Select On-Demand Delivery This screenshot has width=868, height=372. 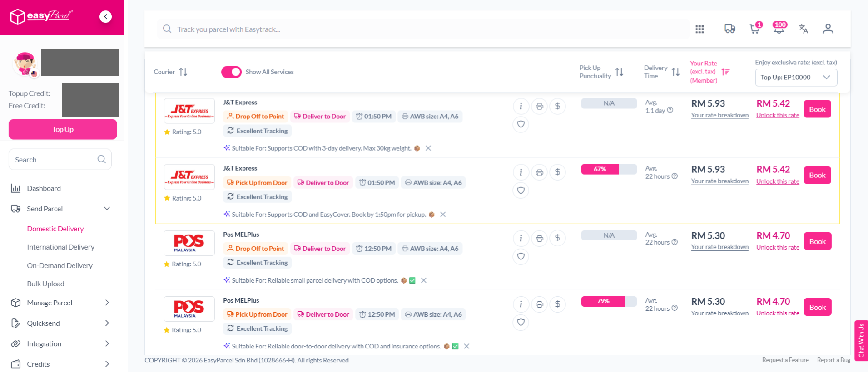(x=60, y=265)
